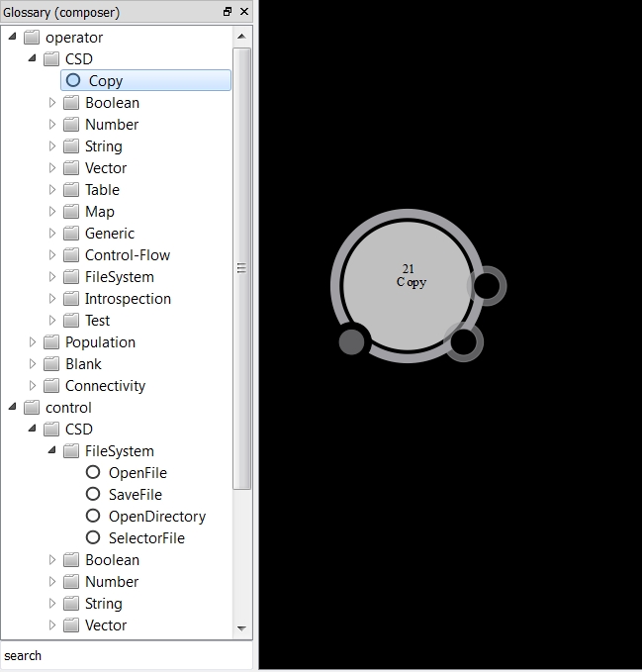Screen dimensions: 642x672
Task: Select the Copy operator circle icon
Action: coord(73,80)
